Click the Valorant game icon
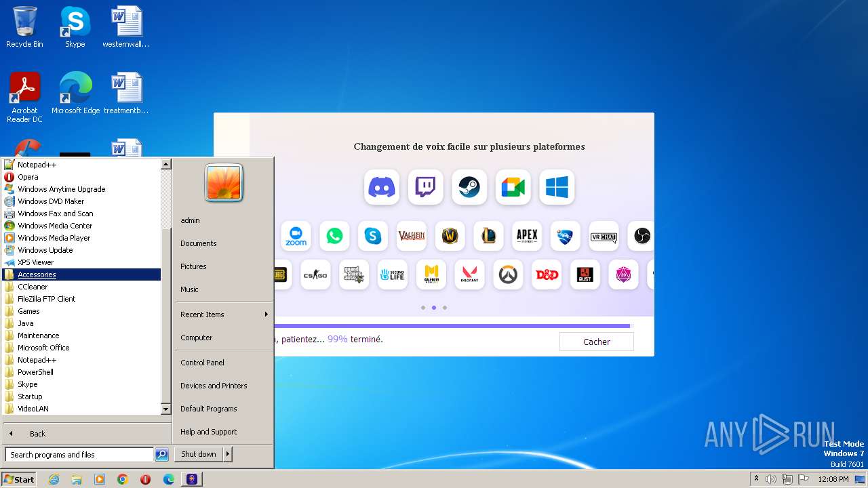Image resolution: width=868 pixels, height=488 pixels. pos(469,274)
